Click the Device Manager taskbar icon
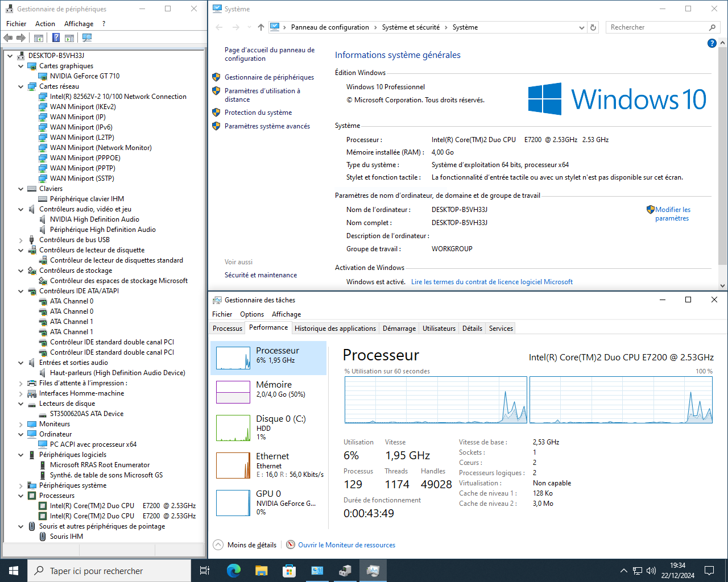The image size is (728, 582). tap(345, 571)
